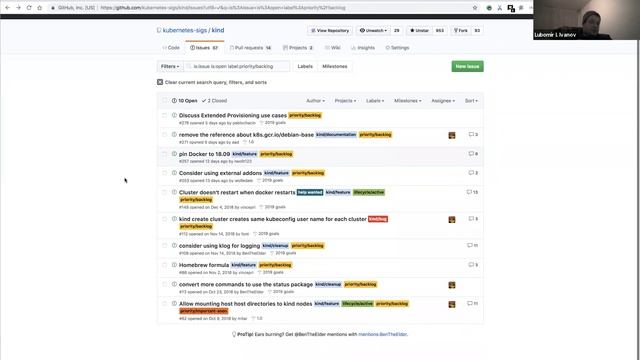The height and width of the screenshot is (360, 640).
Task: Click assignee avatar on 'Allow mounting host' issue
Action: pyautogui.click(x=452, y=304)
